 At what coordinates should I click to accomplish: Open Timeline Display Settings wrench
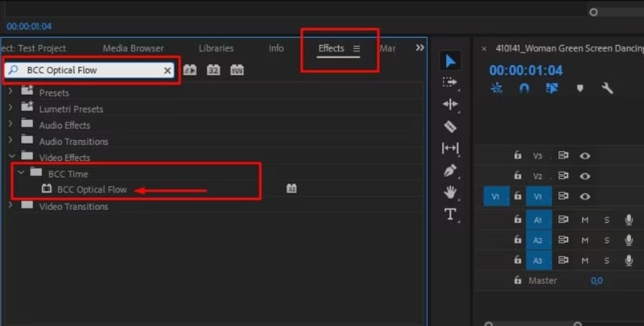607,89
